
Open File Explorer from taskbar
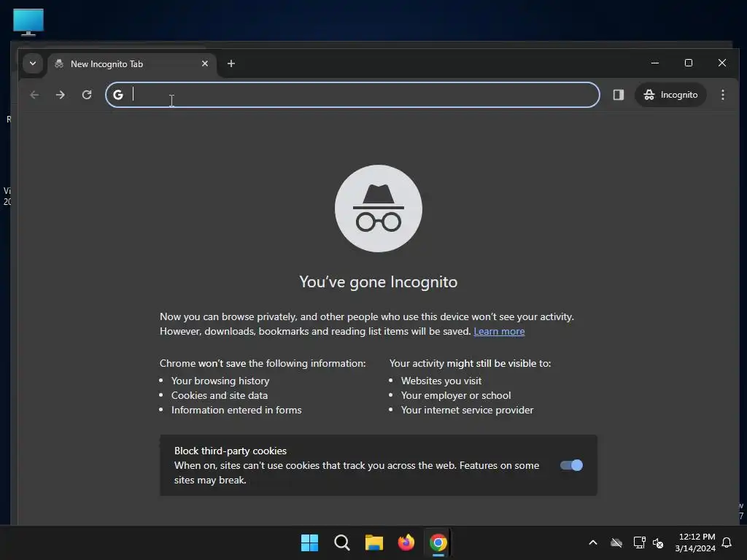click(x=374, y=542)
